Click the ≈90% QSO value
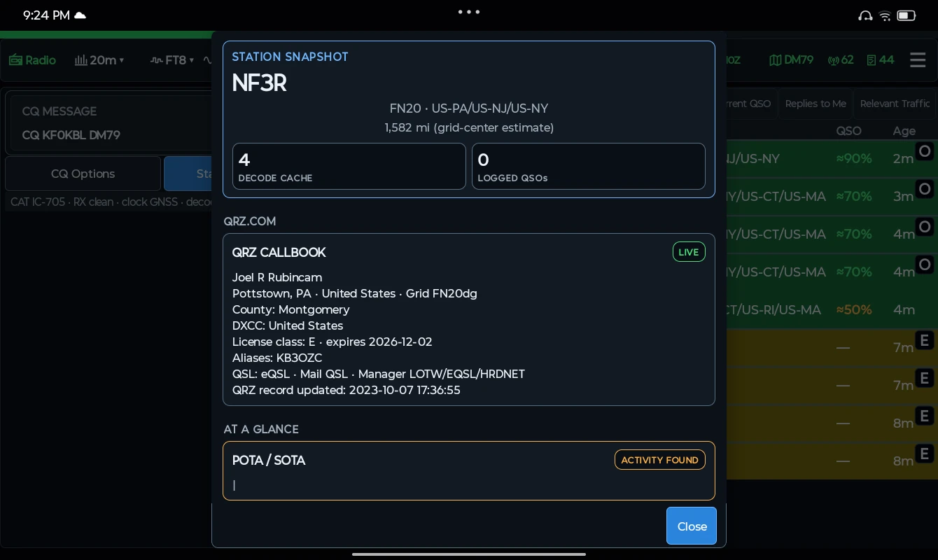 tap(854, 159)
